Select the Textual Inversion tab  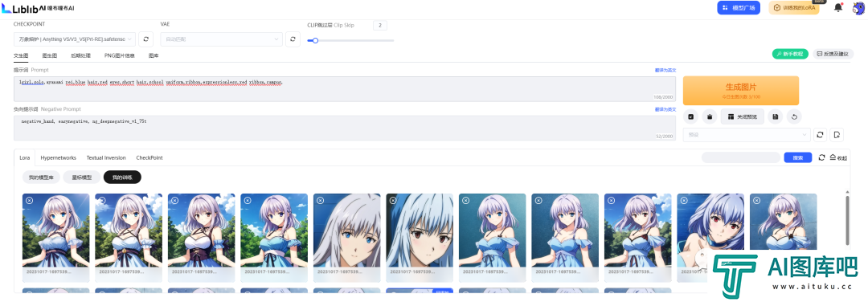tap(106, 157)
